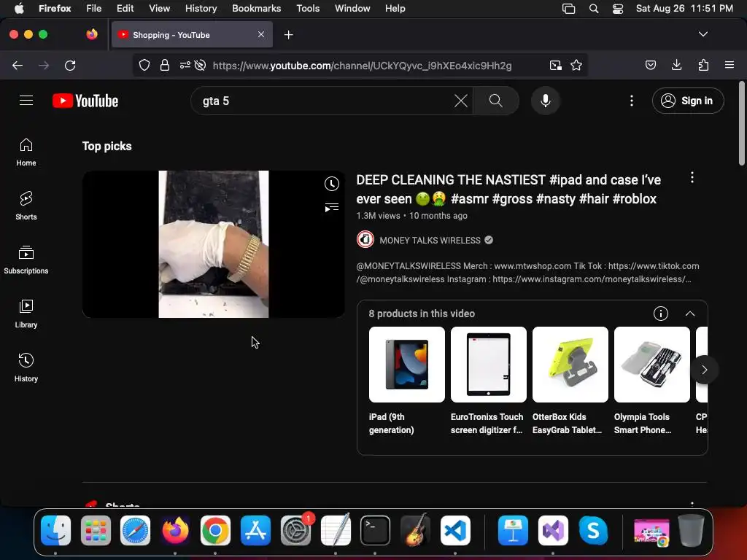Clear the search query with the X
747x560 pixels.
(x=461, y=101)
